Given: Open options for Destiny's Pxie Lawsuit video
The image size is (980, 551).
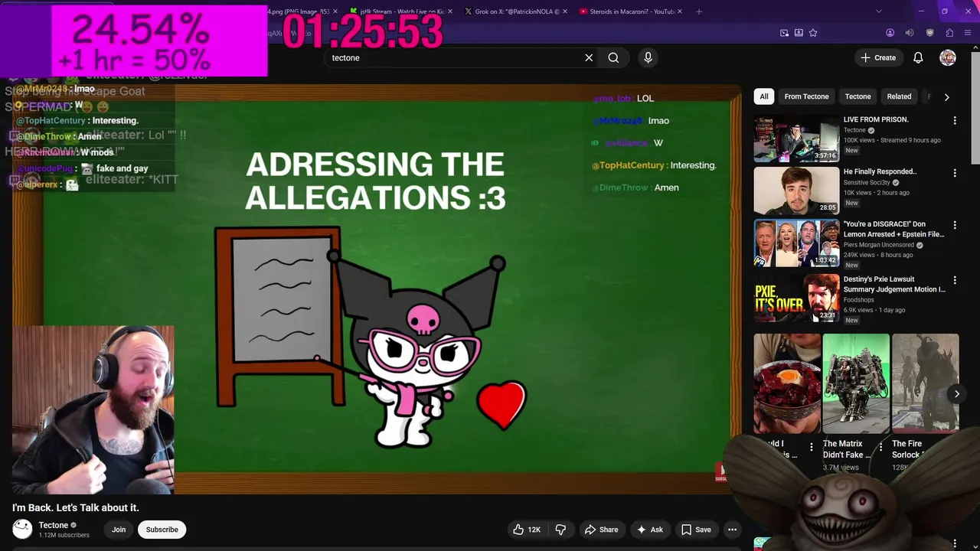Looking at the screenshot, I should click(x=955, y=281).
